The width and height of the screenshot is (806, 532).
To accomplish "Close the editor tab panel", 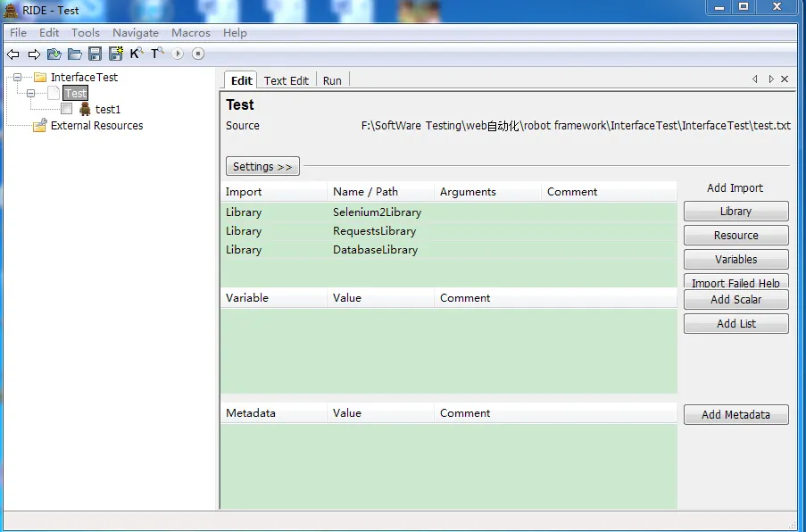I will click(x=785, y=79).
